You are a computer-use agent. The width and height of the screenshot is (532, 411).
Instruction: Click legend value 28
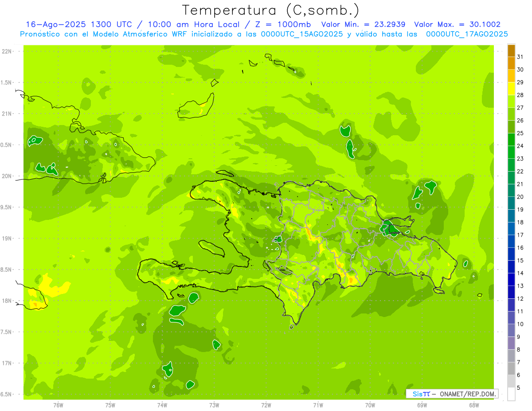(x=520, y=95)
